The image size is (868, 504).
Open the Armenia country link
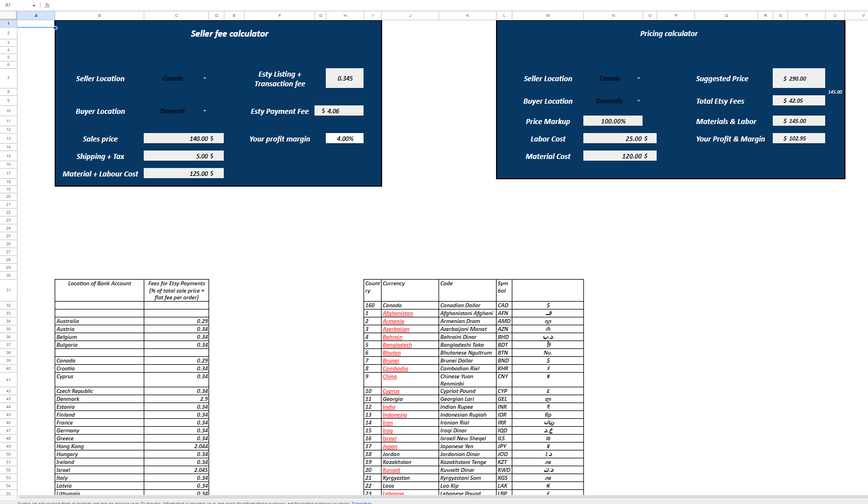(x=393, y=321)
